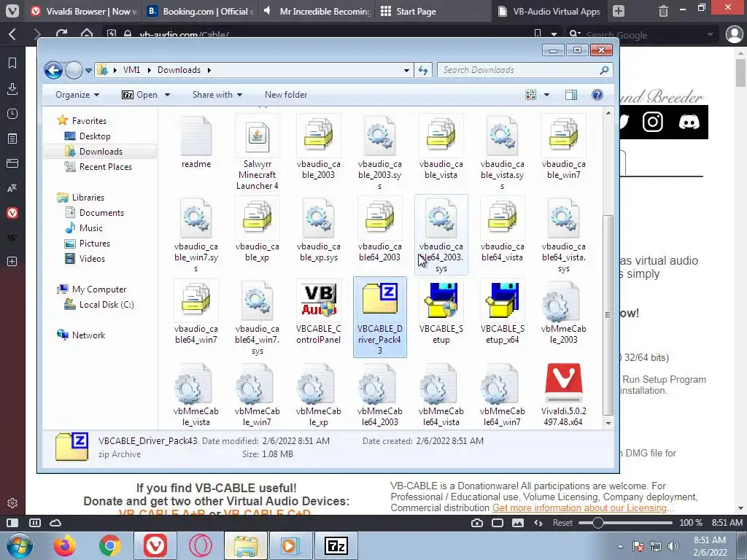Toggle Vivaldi panel visibility in status bar
The width and height of the screenshot is (747, 560).
12,522
